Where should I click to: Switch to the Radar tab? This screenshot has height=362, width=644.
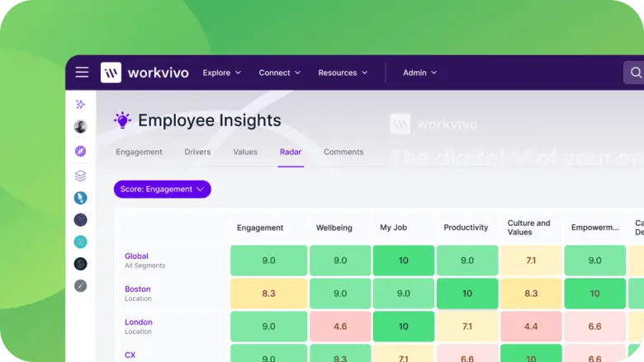[x=291, y=152]
